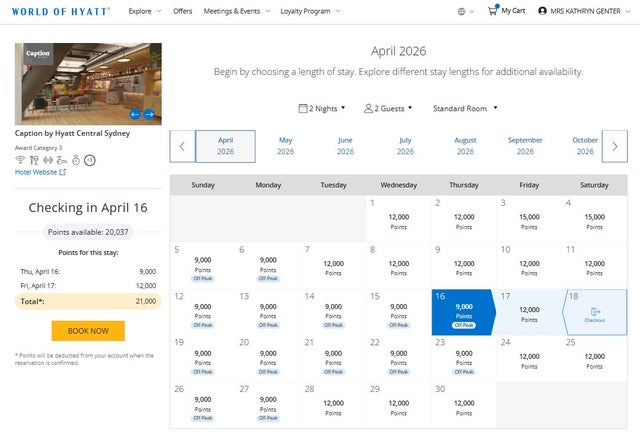The width and height of the screenshot is (640, 435).
Task: Click the globe language selector icon
Action: (461, 11)
